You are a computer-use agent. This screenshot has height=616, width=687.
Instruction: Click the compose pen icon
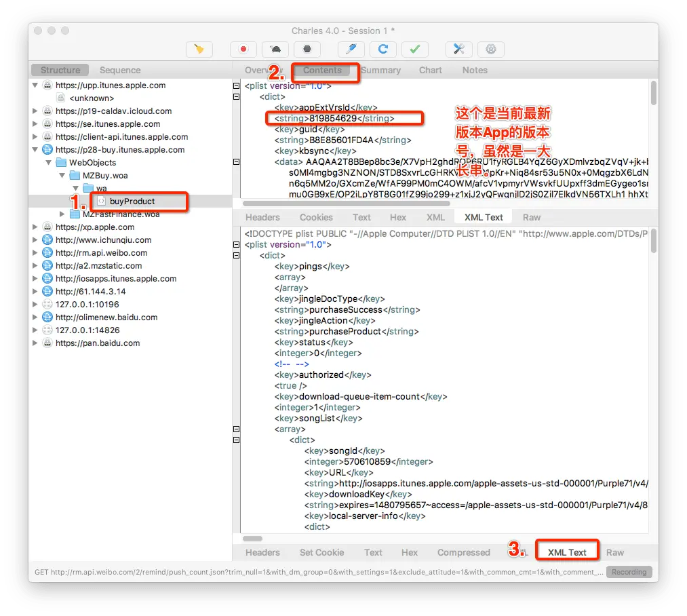point(351,49)
